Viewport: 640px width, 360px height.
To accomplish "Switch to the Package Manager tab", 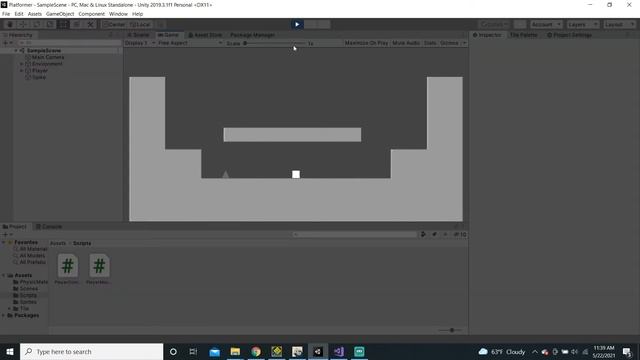I will [x=252, y=35].
